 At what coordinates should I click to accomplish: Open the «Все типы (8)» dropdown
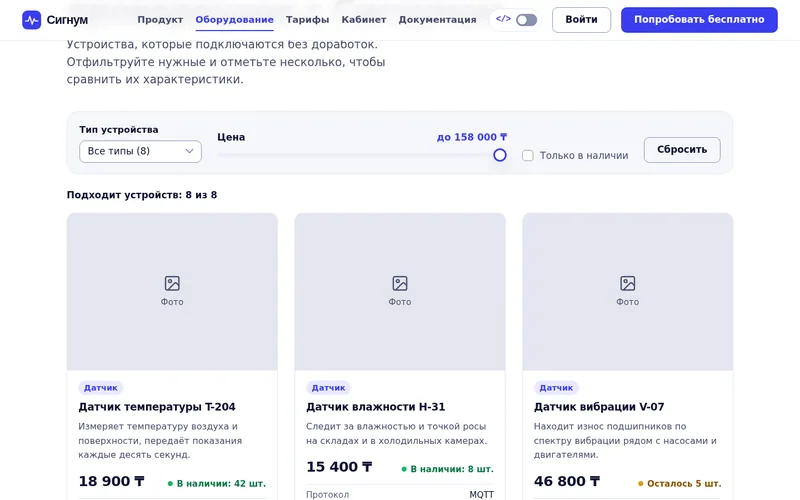pos(140,152)
